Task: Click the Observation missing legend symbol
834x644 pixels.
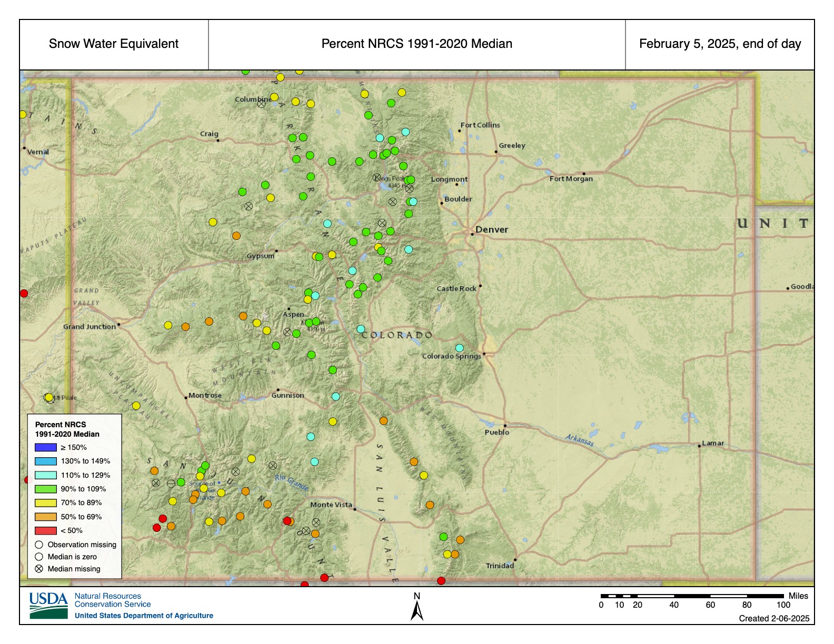Action: 39,545
